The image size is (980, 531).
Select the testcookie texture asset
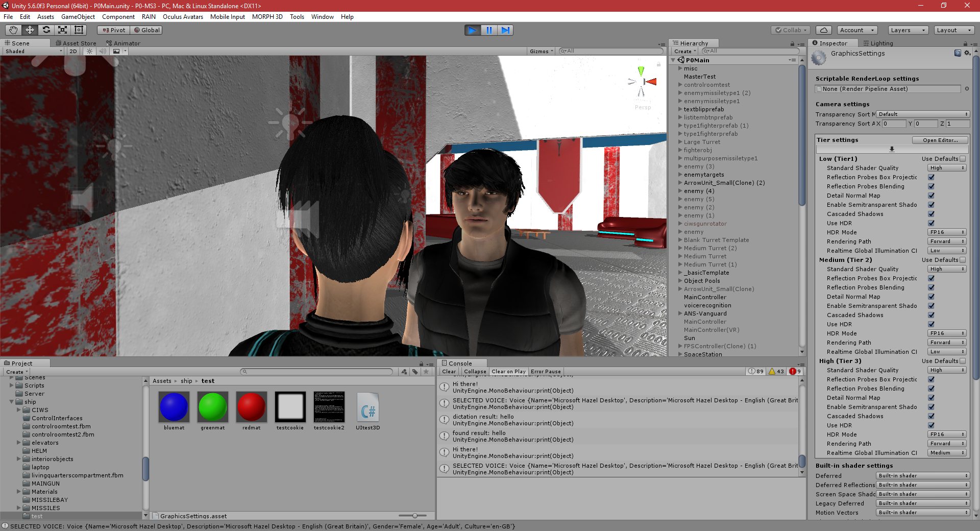[290, 407]
